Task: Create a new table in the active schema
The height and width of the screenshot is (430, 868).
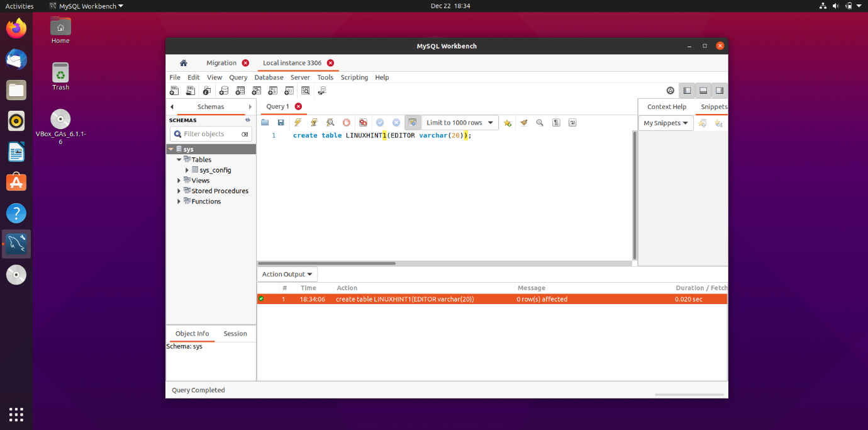Action: pos(240,90)
